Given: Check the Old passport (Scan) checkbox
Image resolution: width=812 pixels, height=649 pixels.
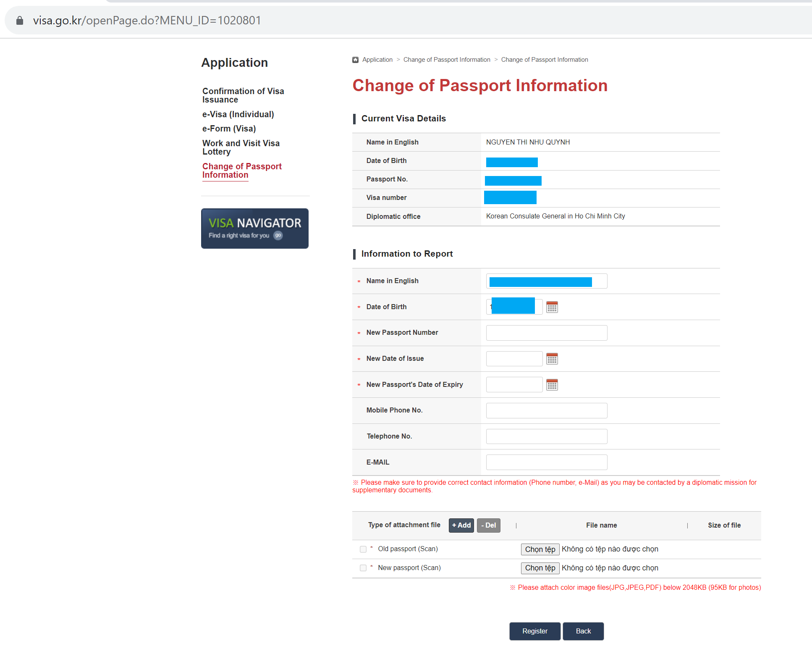Looking at the screenshot, I should pyautogui.click(x=363, y=549).
